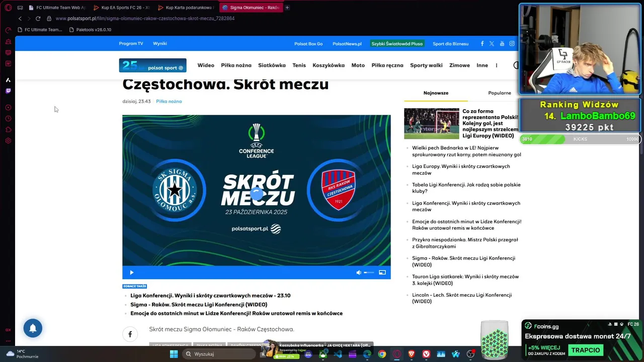Open the Wyniki link in top bar
Screen dimensions: 644x362
159,44
